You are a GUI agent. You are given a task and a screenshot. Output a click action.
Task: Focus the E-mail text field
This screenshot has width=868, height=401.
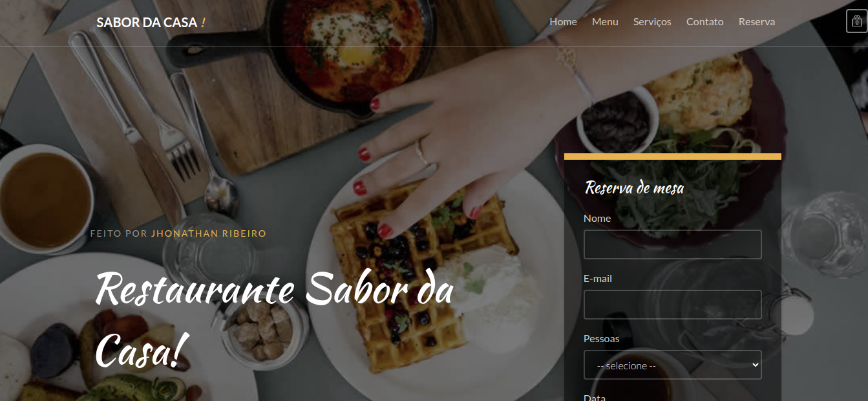tap(672, 305)
